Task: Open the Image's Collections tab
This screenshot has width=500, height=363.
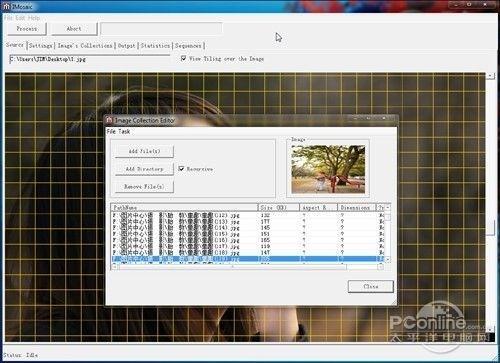Action: click(x=85, y=46)
